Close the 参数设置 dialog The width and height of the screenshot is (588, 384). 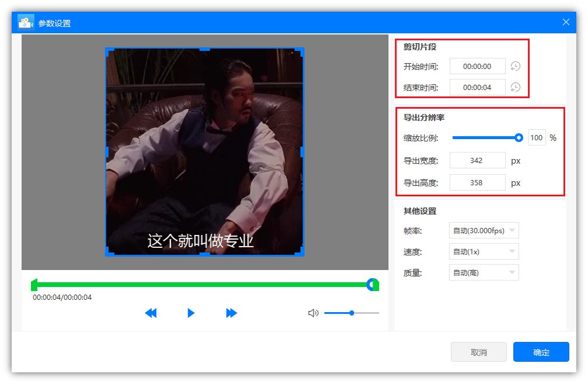pyautogui.click(x=566, y=22)
